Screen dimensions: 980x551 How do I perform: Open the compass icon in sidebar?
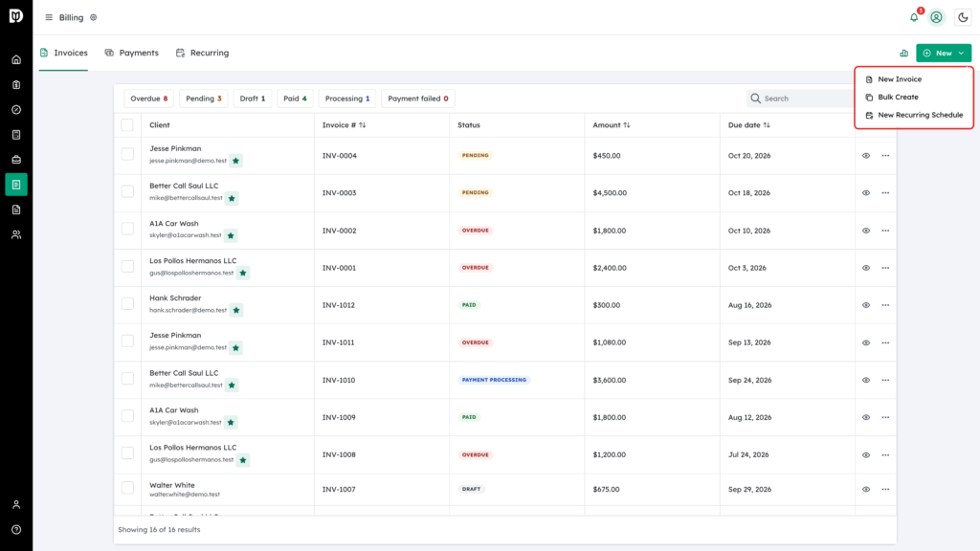point(16,110)
